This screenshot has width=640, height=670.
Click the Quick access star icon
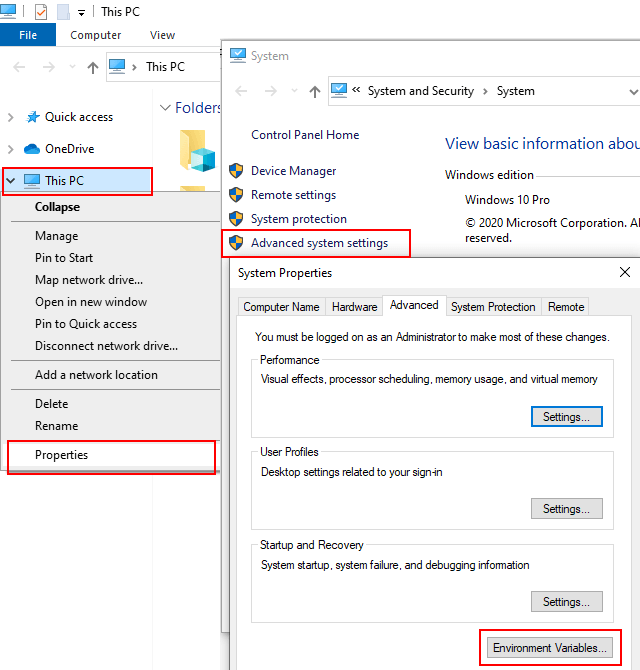[32, 117]
